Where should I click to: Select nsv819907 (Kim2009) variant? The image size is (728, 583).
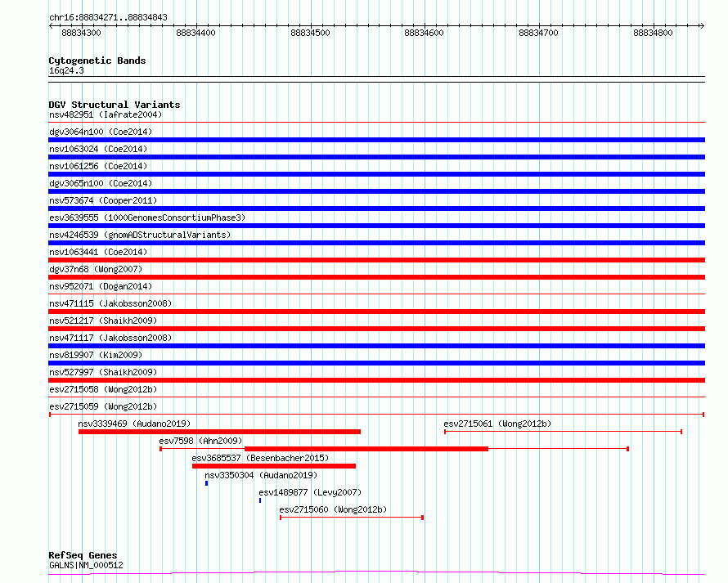pyautogui.click(x=96, y=355)
